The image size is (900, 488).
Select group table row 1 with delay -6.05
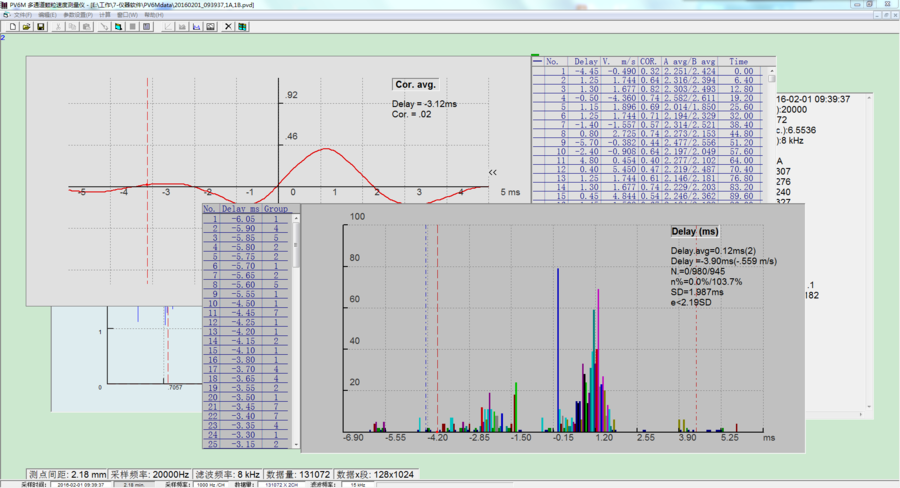coord(247,219)
